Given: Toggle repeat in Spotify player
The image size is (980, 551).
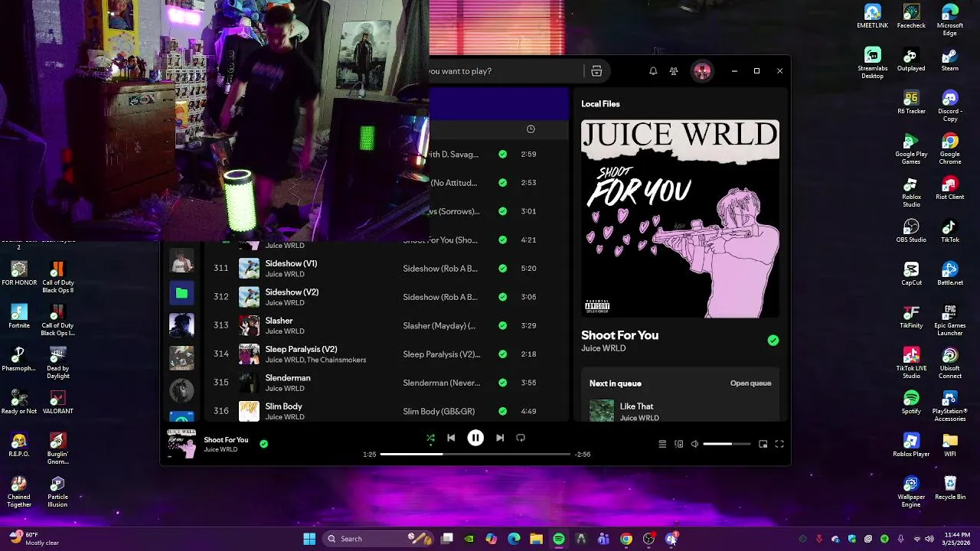Looking at the screenshot, I should pos(521,438).
